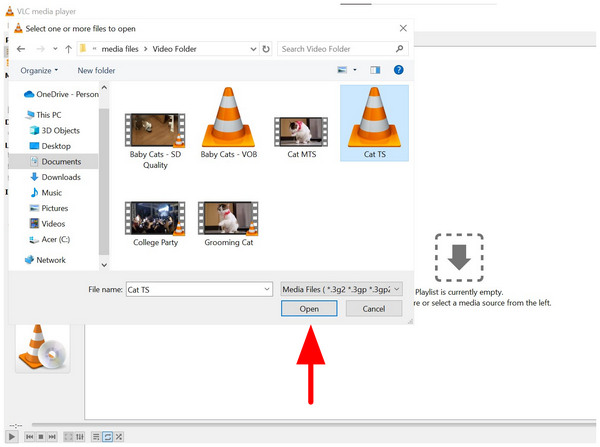Click the Open button
The height and width of the screenshot is (447, 600).
309,308
